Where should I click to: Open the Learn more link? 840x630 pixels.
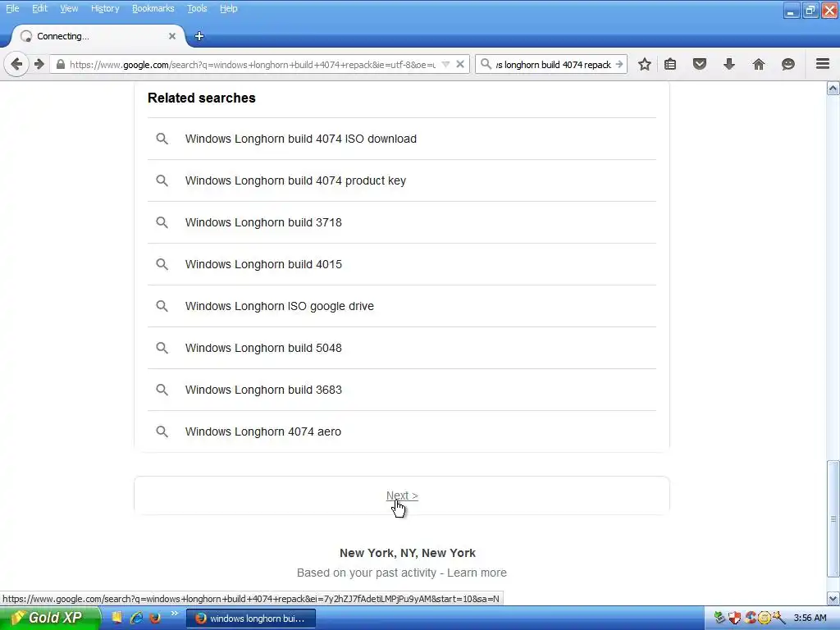[477, 573]
